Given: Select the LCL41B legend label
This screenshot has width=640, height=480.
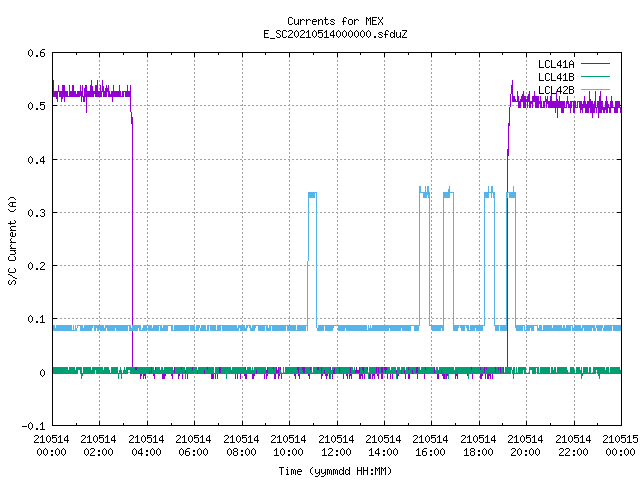Looking at the screenshot, I should coord(556,77).
